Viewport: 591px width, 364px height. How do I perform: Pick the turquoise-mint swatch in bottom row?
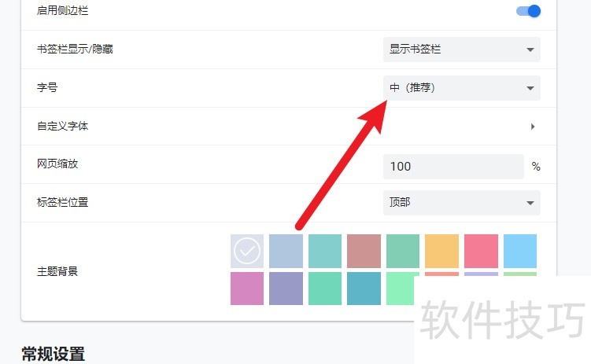click(325, 289)
